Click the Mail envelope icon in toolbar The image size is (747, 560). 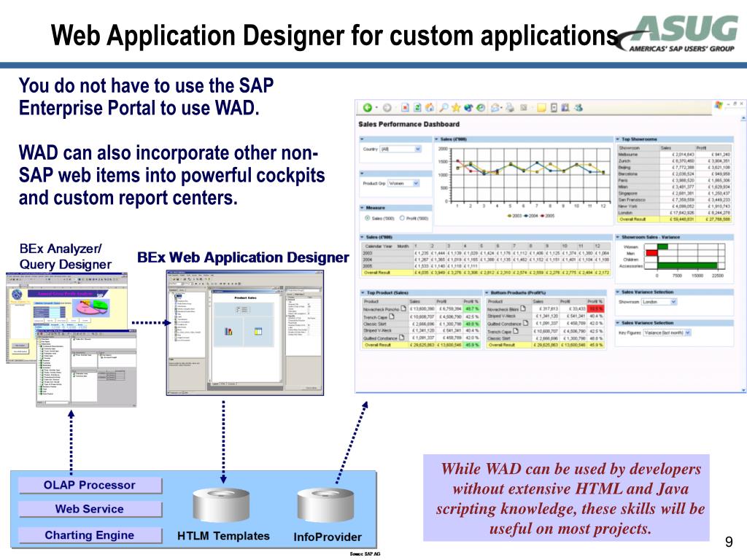(495, 108)
